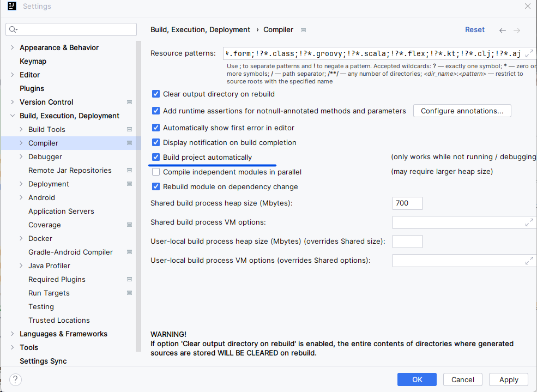Expand the Debugger tree node

pyautogui.click(x=21, y=156)
